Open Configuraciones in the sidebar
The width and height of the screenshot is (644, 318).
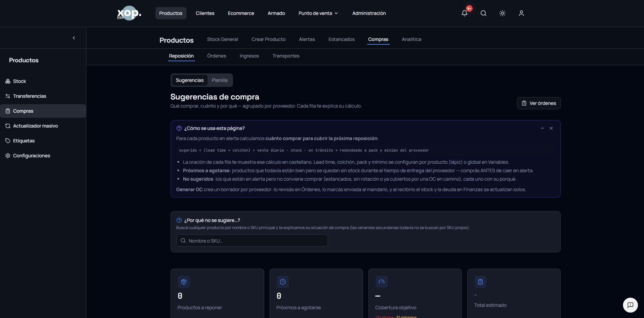43,156
